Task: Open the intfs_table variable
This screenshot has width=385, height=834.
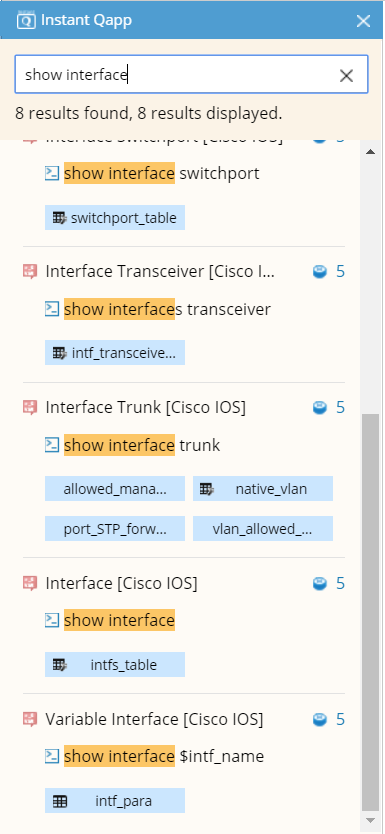Action: (115, 664)
